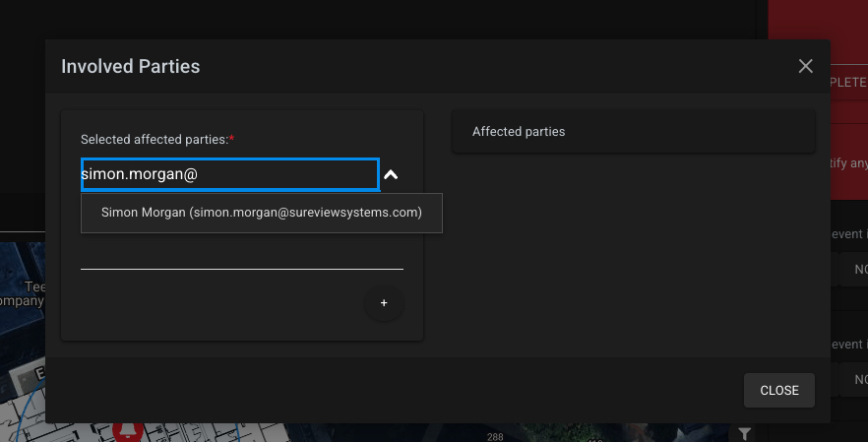Collapse the affected parties dropdown chevron
This screenshot has width=868, height=442.
(x=391, y=175)
